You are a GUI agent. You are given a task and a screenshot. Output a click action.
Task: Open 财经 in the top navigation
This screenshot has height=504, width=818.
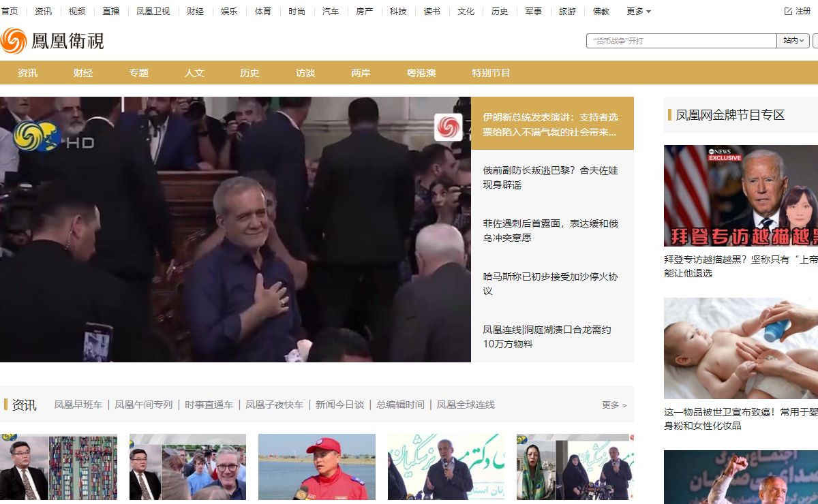pyautogui.click(x=195, y=11)
